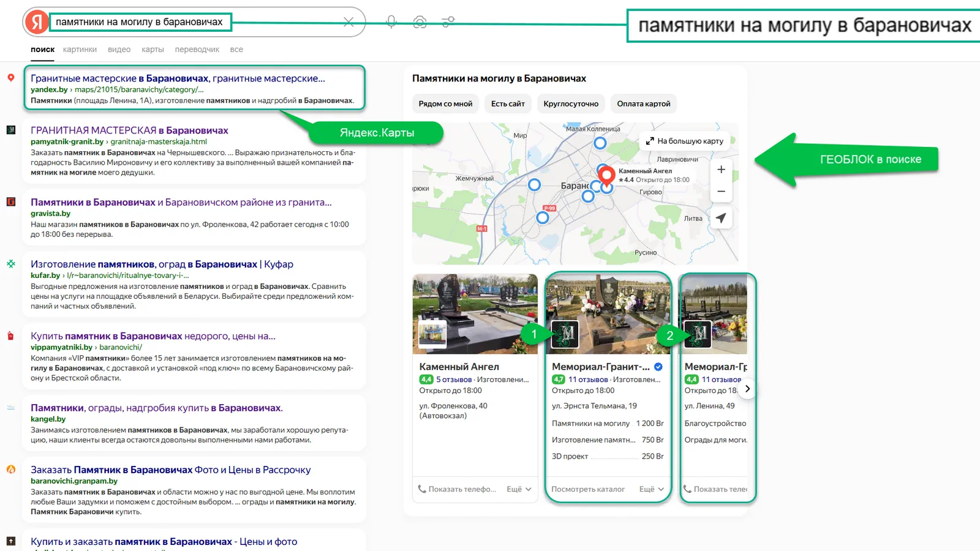This screenshot has height=551, width=980.
Task: Expand "Ещё" under Каменный Ангел card
Action: [519, 489]
